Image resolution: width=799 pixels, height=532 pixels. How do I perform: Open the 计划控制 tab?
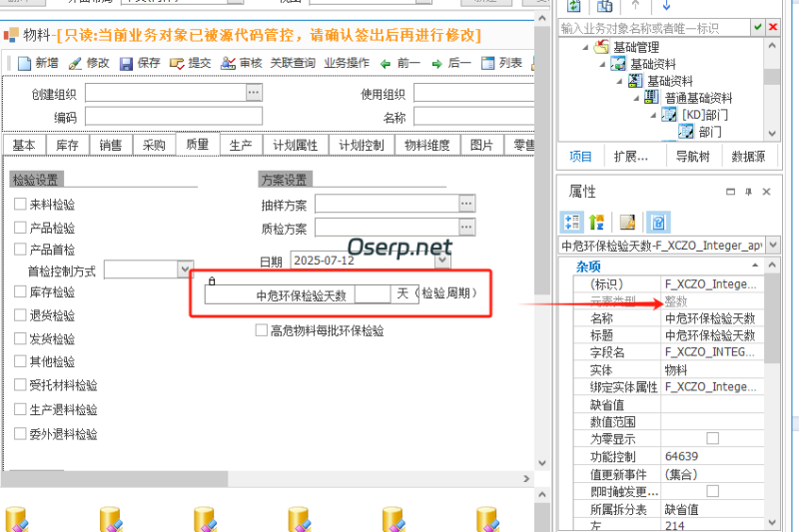361,145
